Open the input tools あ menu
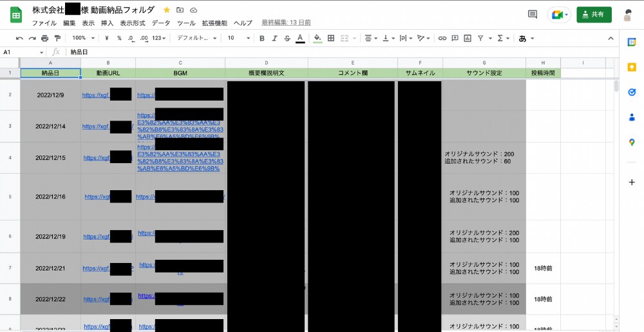This screenshot has width=644, height=332. (x=526, y=39)
